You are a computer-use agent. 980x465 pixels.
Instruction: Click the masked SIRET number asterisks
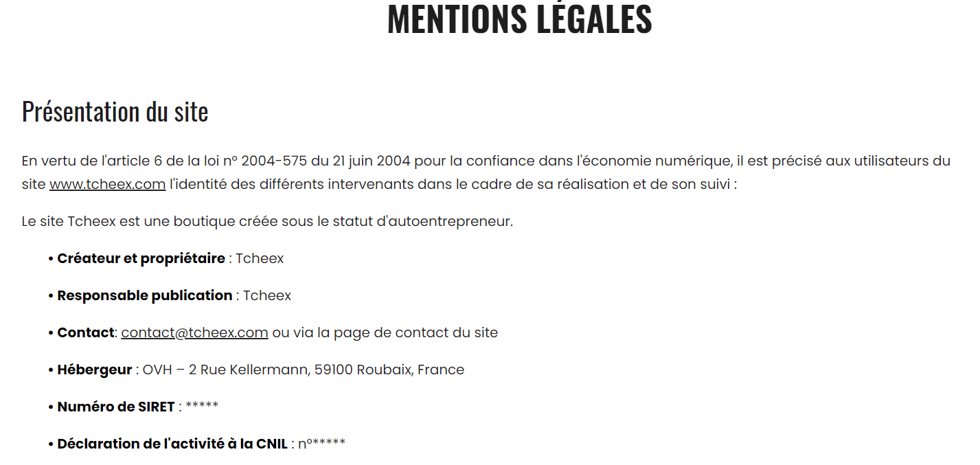[202, 407]
